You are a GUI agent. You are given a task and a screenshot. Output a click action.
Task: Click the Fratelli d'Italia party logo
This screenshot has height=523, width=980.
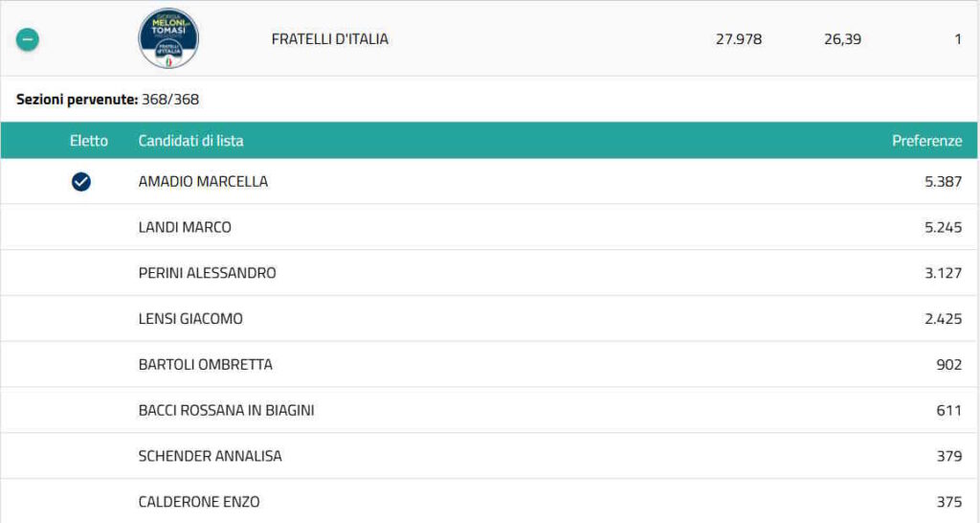pyautogui.click(x=168, y=39)
